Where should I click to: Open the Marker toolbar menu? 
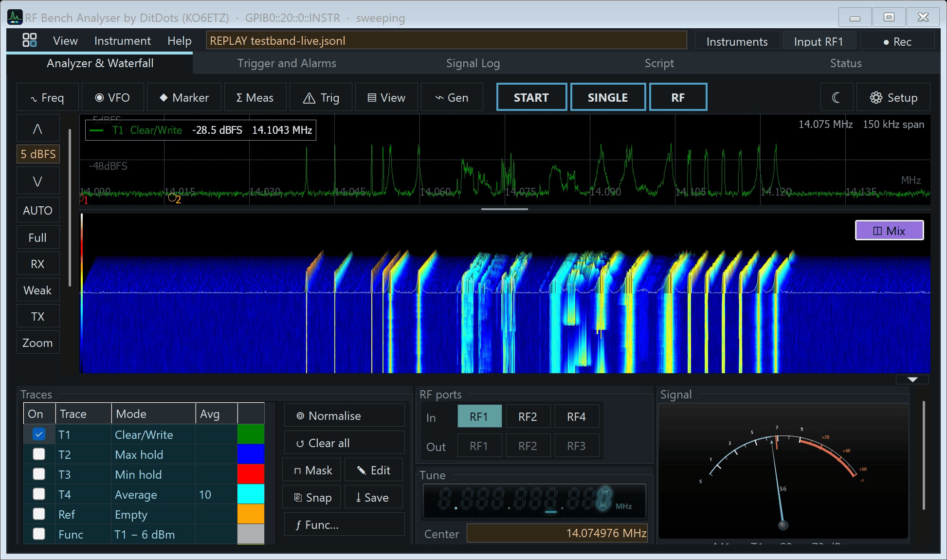click(x=184, y=97)
